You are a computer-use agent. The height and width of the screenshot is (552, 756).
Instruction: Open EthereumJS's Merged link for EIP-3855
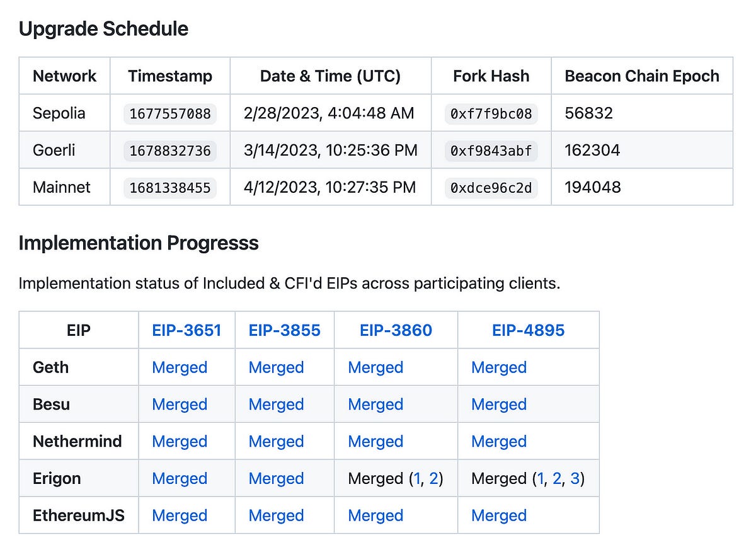(x=276, y=515)
